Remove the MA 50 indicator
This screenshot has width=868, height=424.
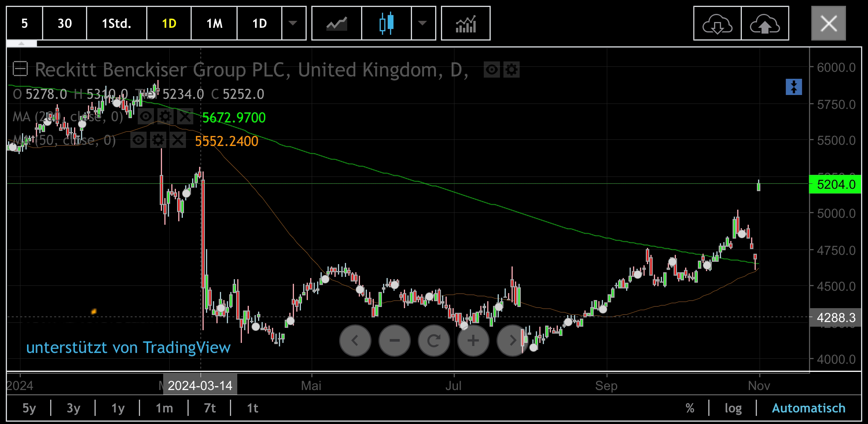pos(178,140)
